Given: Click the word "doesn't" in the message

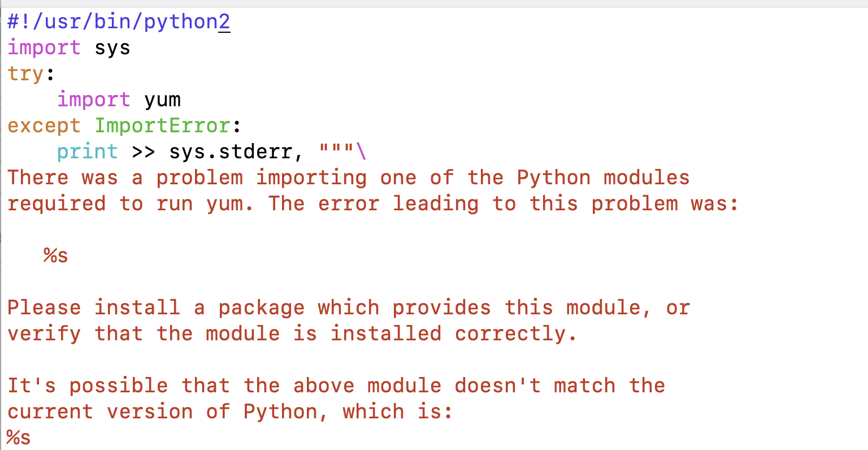Looking at the screenshot, I should tap(498, 386).
